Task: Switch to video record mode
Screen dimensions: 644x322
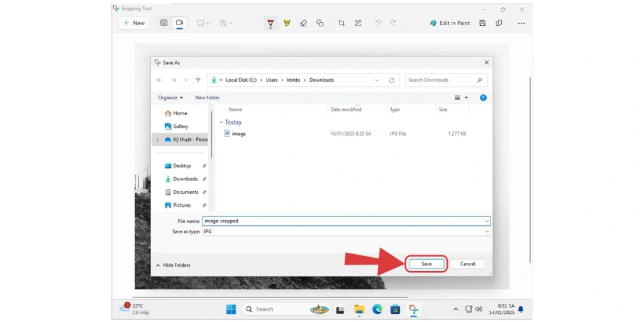Action: pos(179,23)
